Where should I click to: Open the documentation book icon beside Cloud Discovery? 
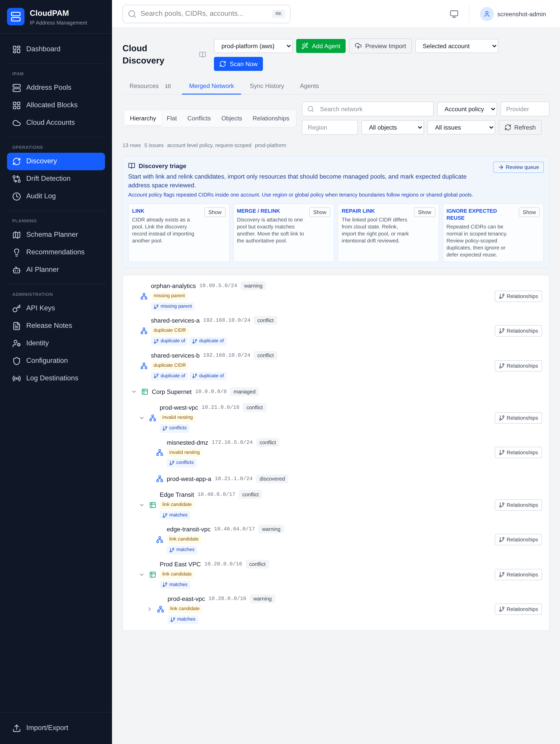(x=202, y=54)
